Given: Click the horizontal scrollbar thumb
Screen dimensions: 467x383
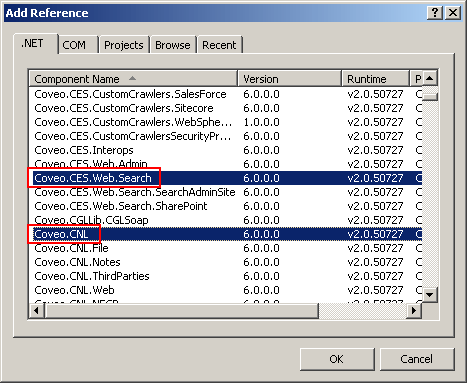Looking at the screenshot, I should [x=182, y=311].
